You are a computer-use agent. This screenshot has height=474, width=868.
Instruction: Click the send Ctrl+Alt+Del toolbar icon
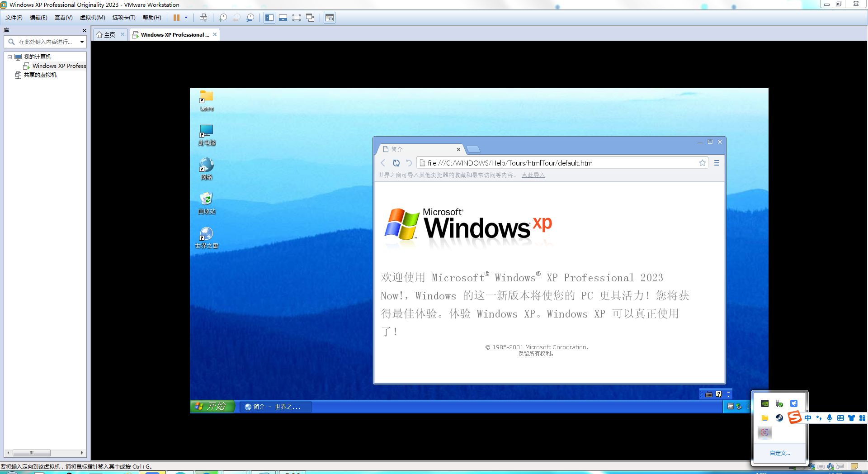pyautogui.click(x=203, y=18)
